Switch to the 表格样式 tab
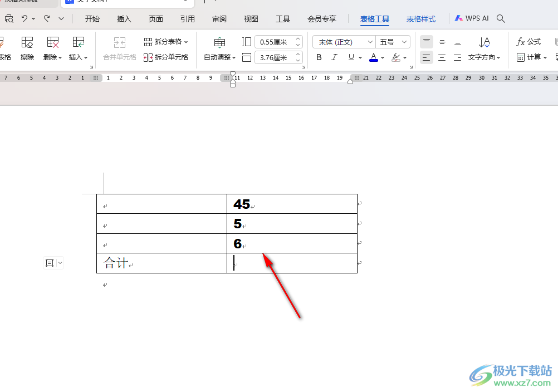 click(421, 19)
